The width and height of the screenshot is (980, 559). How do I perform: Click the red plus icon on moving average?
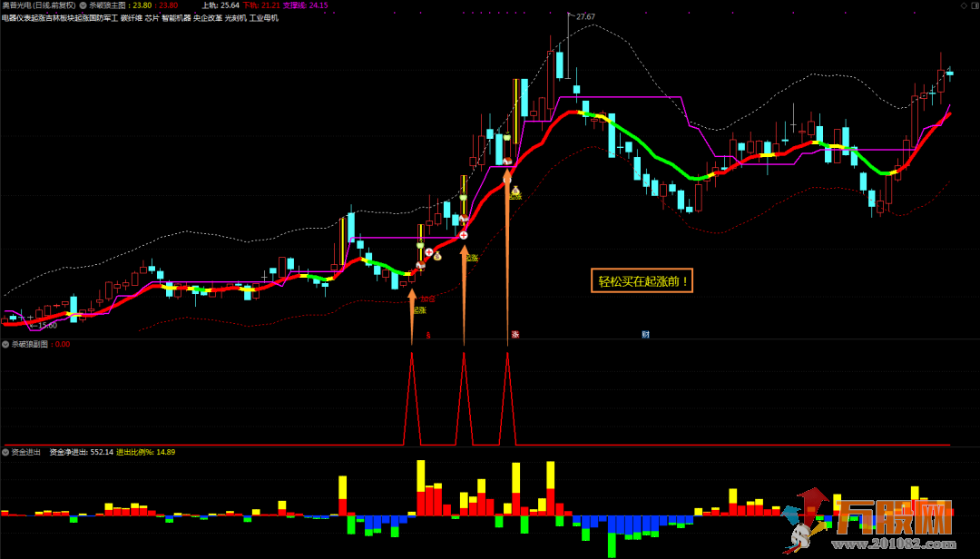[x=464, y=235]
